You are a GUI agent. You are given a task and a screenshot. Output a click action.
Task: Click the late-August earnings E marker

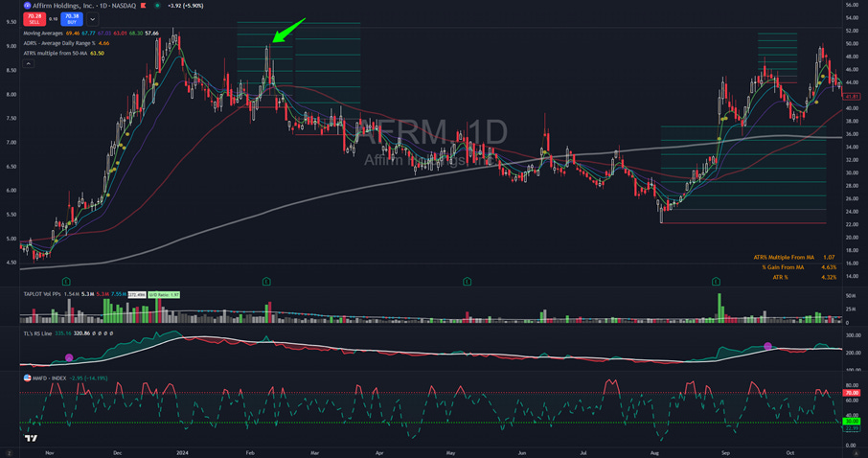[x=716, y=282]
